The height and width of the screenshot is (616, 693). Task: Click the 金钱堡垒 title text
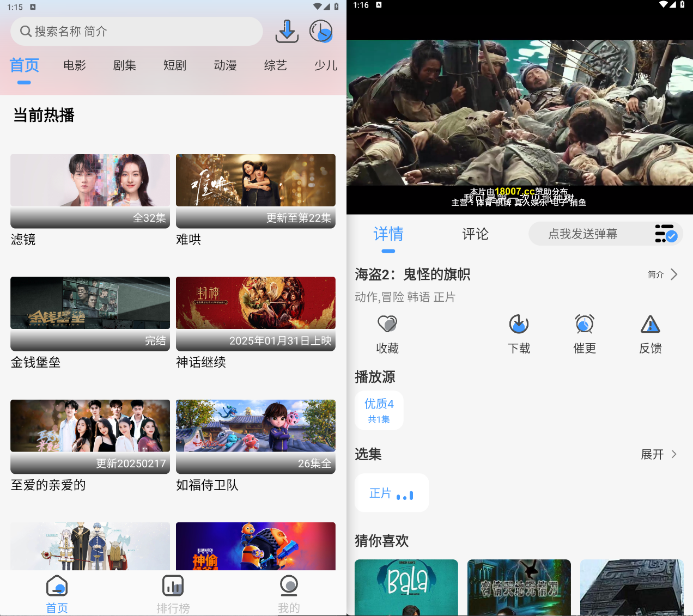(35, 362)
